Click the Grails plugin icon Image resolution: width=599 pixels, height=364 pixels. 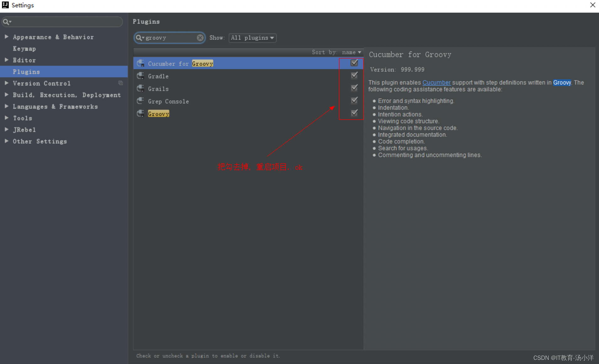point(140,88)
